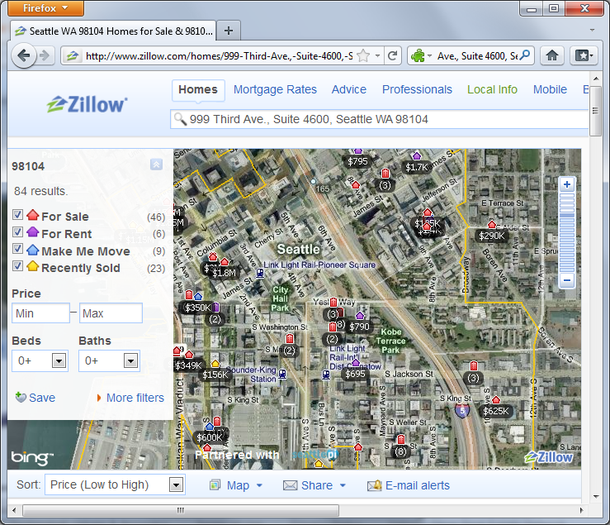This screenshot has width=610, height=525.
Task: Open the Sort Price (Low to High) dropdown
Action: pos(115,485)
